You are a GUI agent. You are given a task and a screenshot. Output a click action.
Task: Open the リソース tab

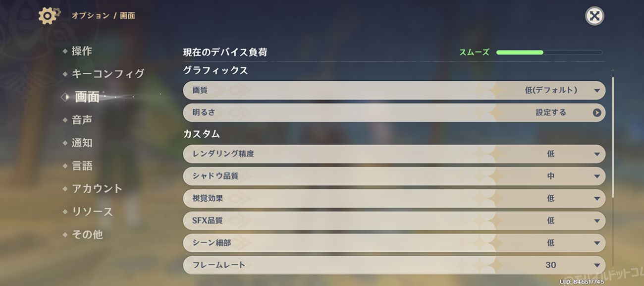pos(92,212)
